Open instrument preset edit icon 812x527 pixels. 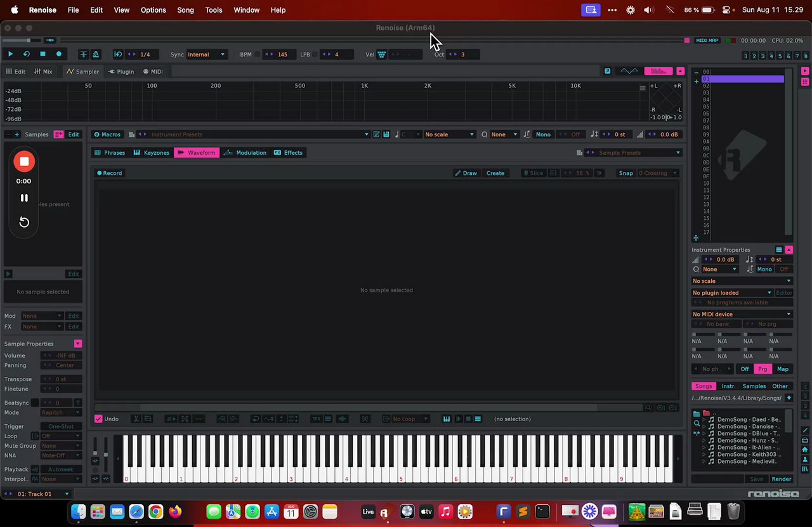click(x=376, y=134)
